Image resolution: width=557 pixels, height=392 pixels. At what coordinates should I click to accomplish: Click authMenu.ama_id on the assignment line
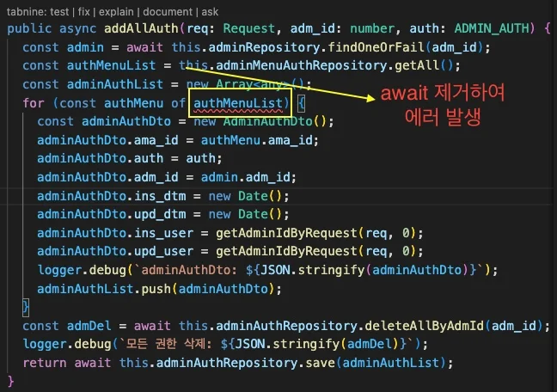click(256, 140)
